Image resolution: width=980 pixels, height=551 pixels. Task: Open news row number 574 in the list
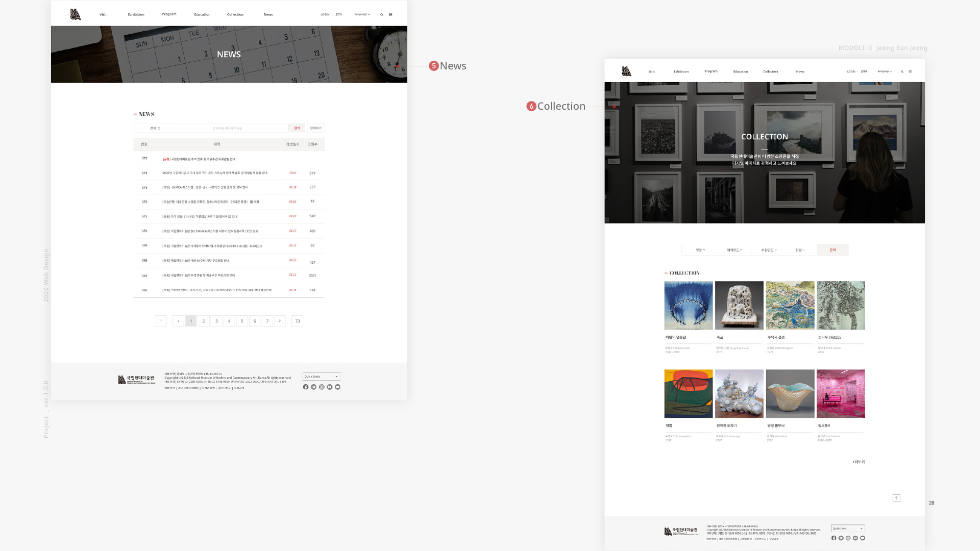(x=229, y=173)
